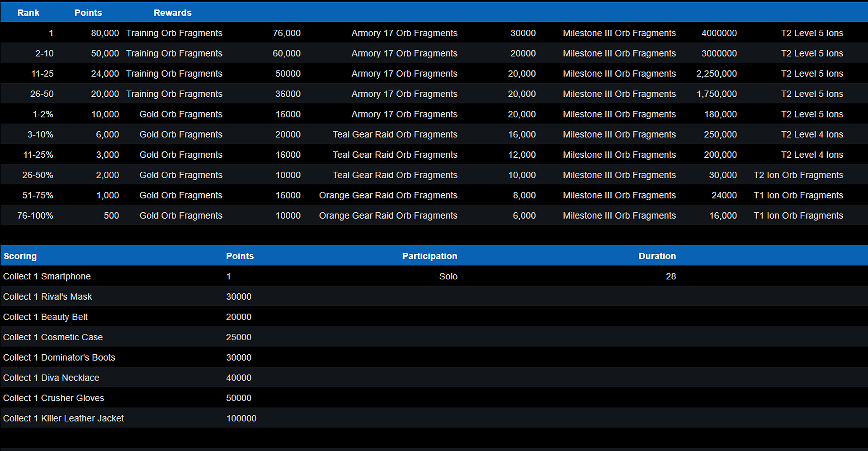The height and width of the screenshot is (451, 868).
Task: Click the 4000000 T2 Level 5 Ions amount
Action: tap(719, 33)
